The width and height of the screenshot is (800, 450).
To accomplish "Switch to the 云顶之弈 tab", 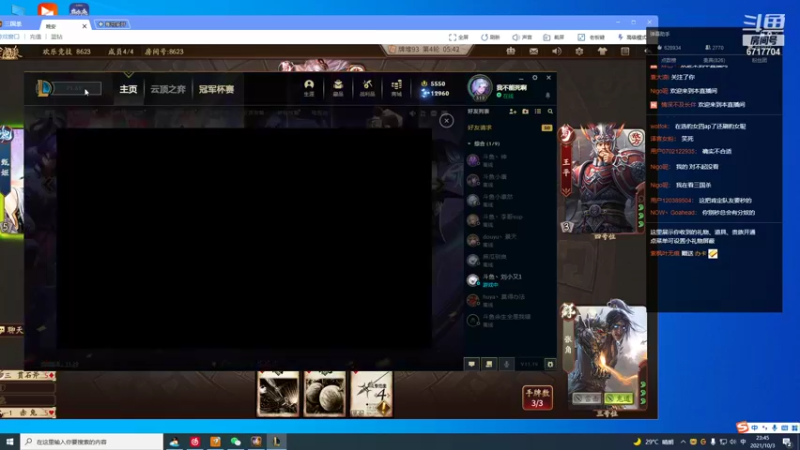I will coord(168,89).
